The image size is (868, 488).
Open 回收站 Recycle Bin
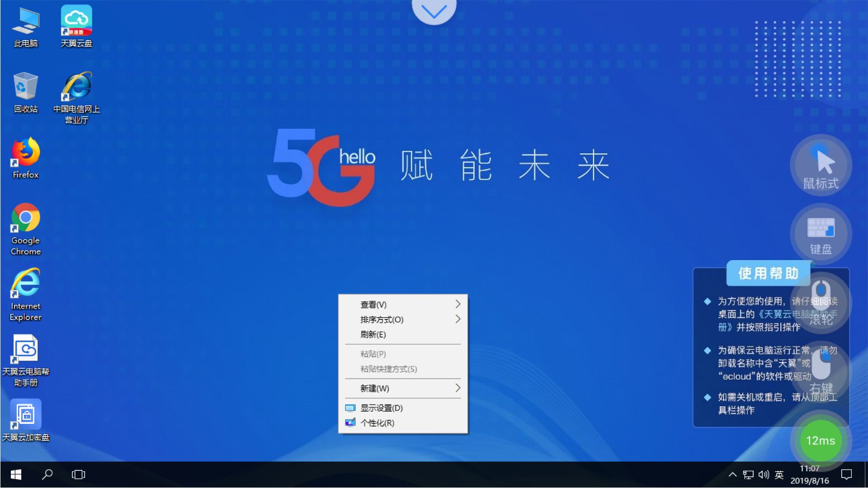tap(25, 92)
